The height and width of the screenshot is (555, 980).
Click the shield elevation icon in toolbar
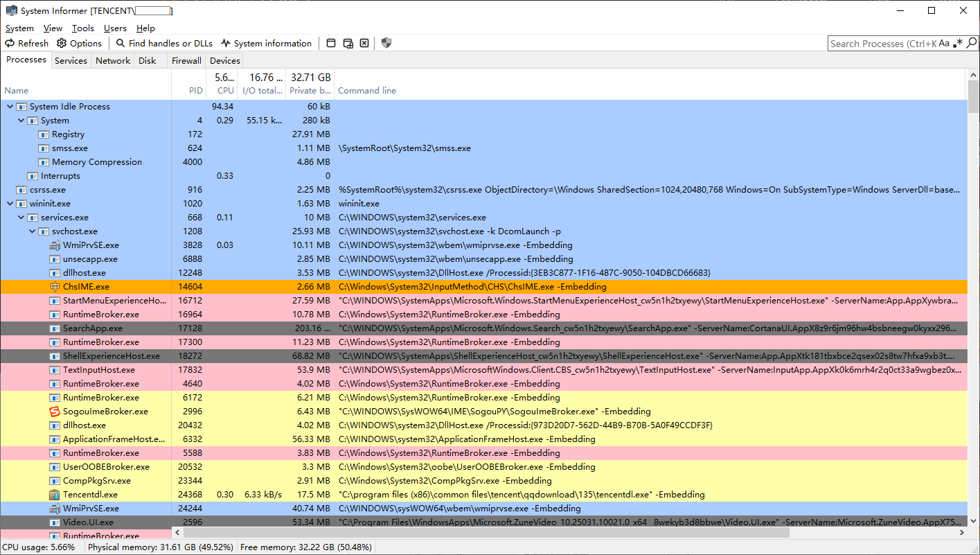(x=386, y=43)
